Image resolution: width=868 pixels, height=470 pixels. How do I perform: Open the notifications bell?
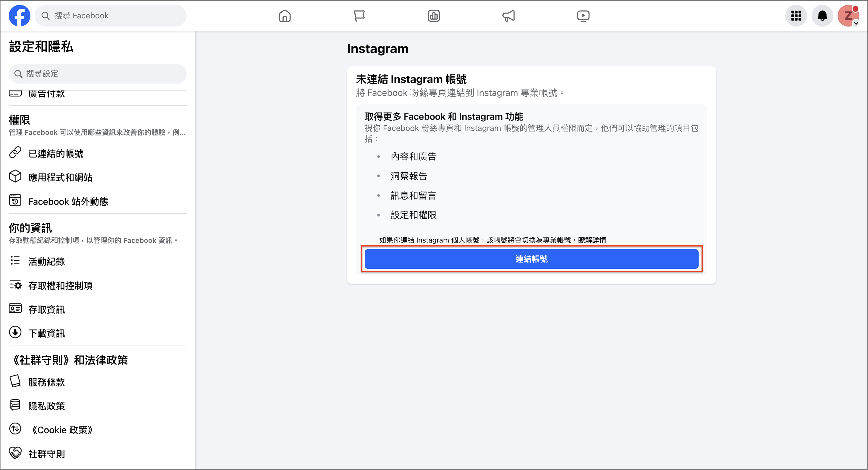tap(822, 15)
